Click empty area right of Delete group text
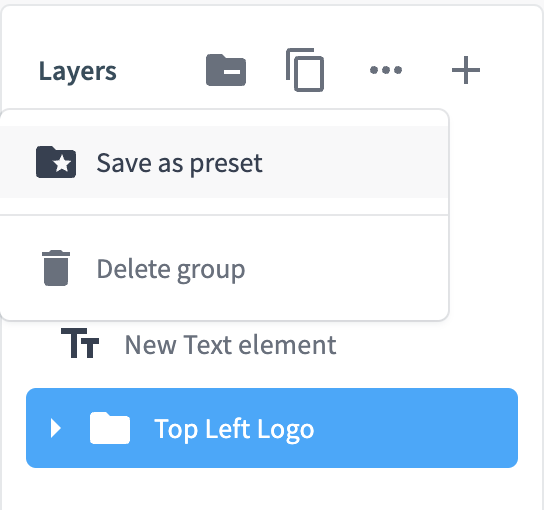This screenshot has width=544, height=510. (x=347, y=268)
